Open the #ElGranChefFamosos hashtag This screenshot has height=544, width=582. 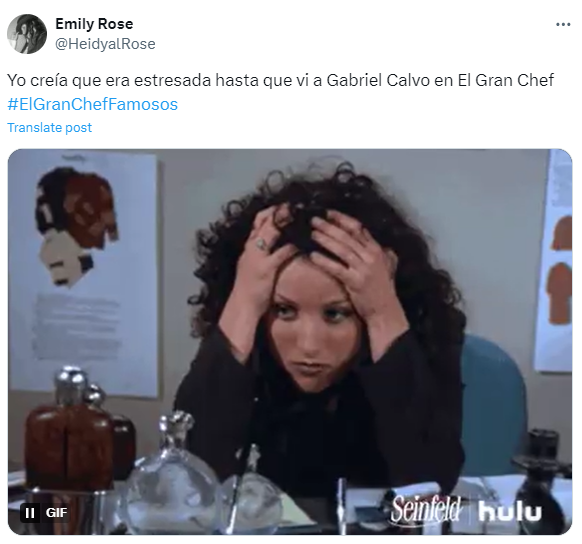coord(92,104)
